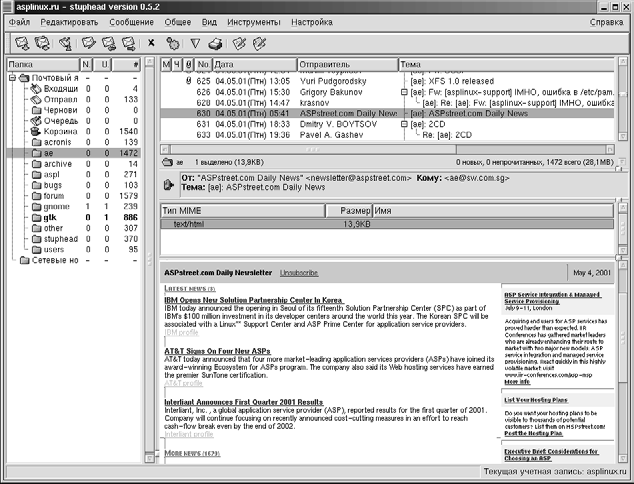Select the gtk folder in the folder tree

click(50, 216)
